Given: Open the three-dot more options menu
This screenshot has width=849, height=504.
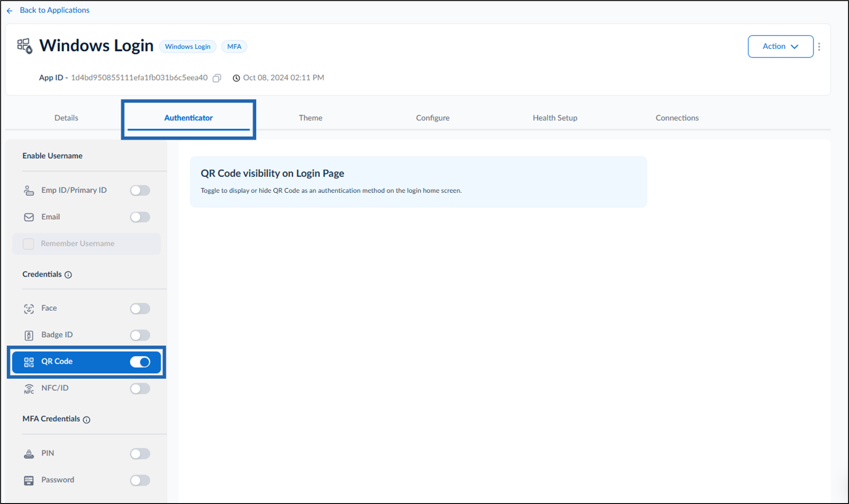Looking at the screenshot, I should [x=819, y=46].
